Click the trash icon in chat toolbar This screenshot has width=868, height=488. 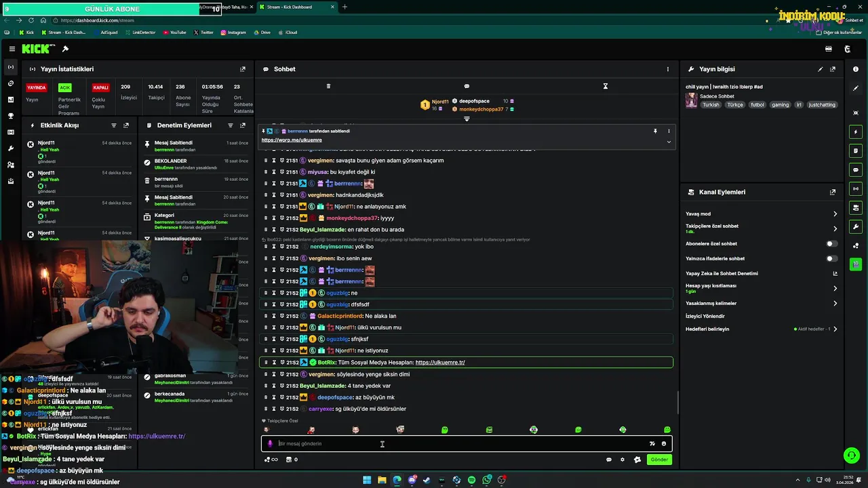(x=328, y=86)
